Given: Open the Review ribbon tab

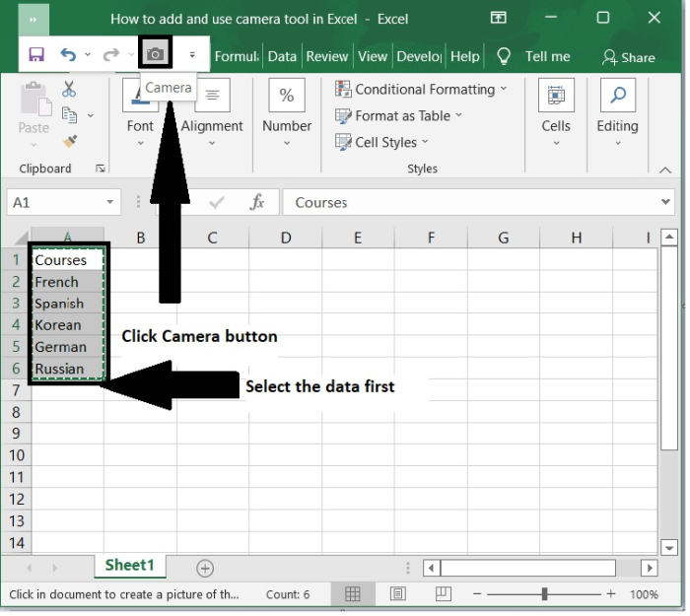Looking at the screenshot, I should pyautogui.click(x=326, y=56).
